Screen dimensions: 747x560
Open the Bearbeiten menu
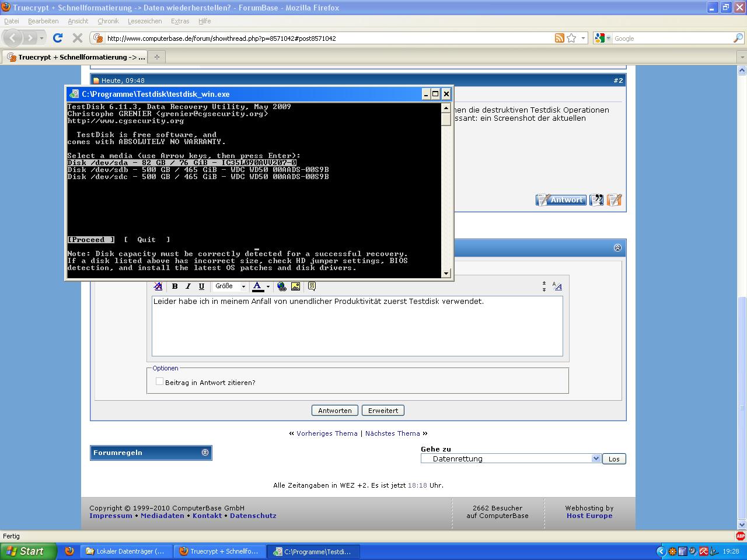click(x=43, y=21)
